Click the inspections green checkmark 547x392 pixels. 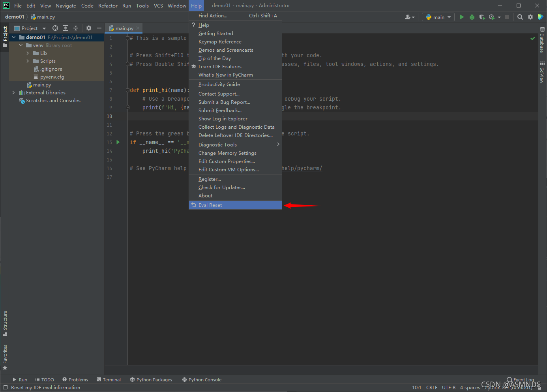pos(533,38)
